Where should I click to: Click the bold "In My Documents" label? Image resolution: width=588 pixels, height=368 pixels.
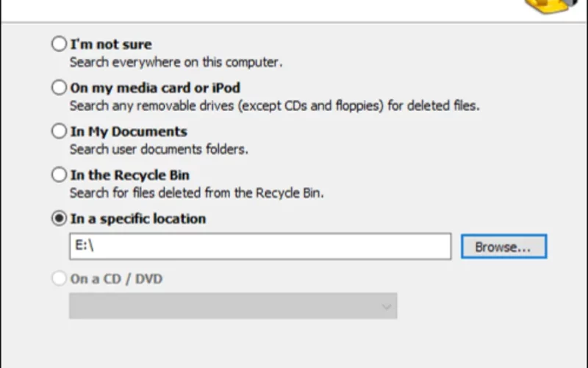click(x=129, y=132)
